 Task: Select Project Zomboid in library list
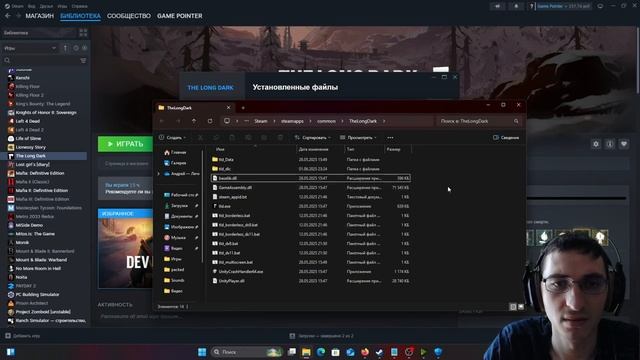[x=43, y=311]
